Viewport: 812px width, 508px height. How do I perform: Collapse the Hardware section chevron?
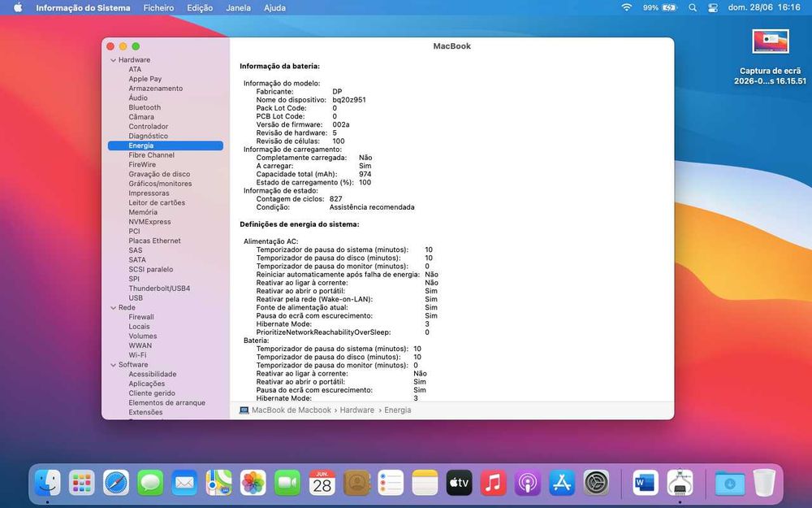point(114,60)
